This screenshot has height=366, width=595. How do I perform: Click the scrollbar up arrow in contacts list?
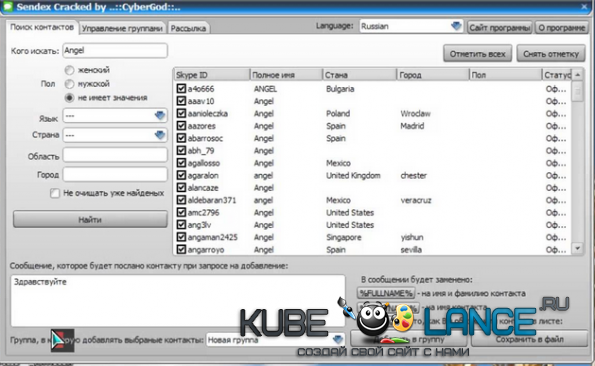(577, 75)
